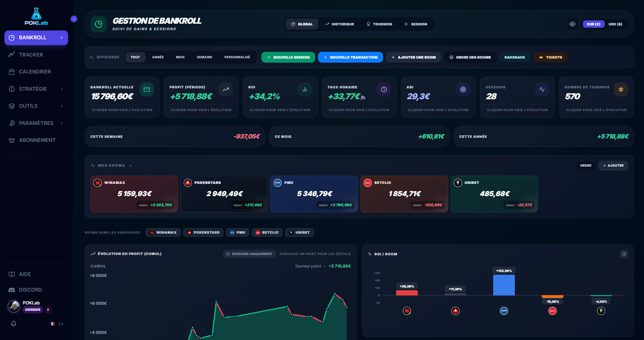The width and height of the screenshot is (644, 340).
Task: Switch currency to EUR (€)
Action: [x=593, y=24]
